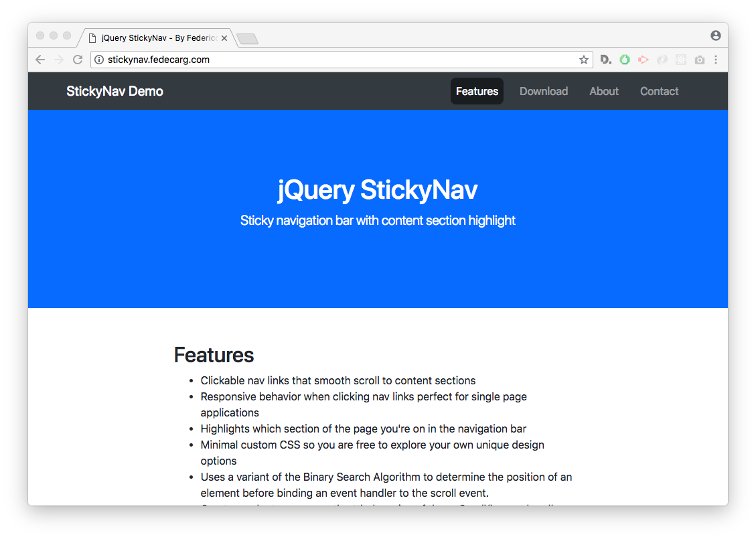Click the pink arrow extension icon
Image resolution: width=756 pixels, height=539 pixels.
[644, 60]
